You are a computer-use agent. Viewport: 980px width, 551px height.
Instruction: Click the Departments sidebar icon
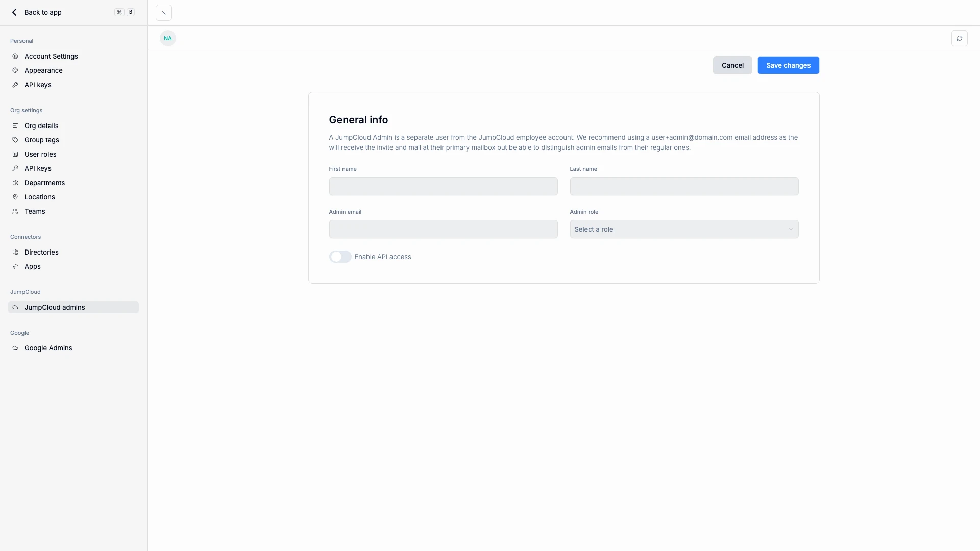click(15, 183)
